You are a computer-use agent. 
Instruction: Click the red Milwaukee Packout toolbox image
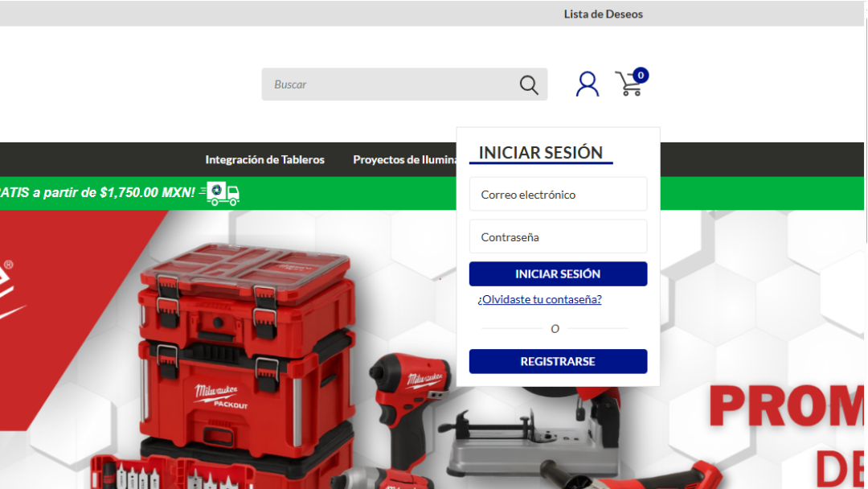click(245, 346)
